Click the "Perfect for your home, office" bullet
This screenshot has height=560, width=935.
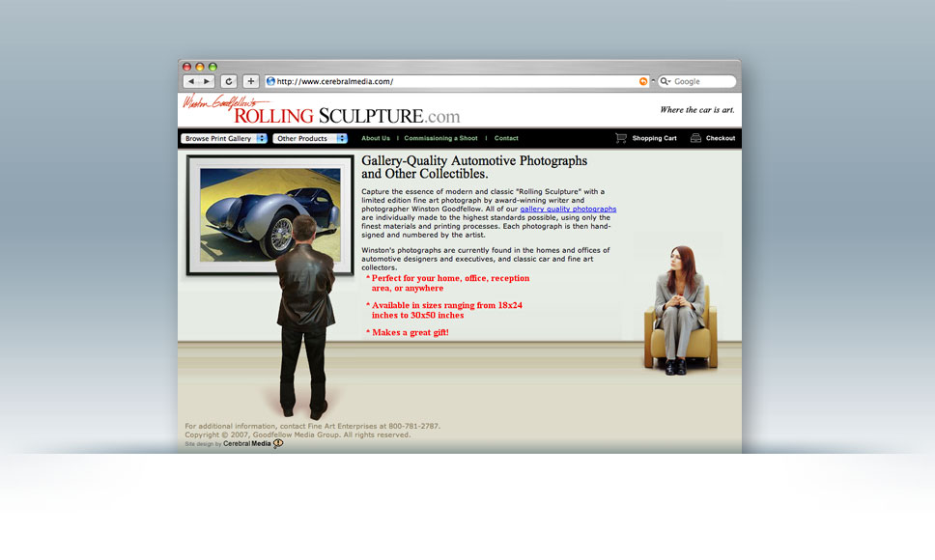pyautogui.click(x=447, y=283)
